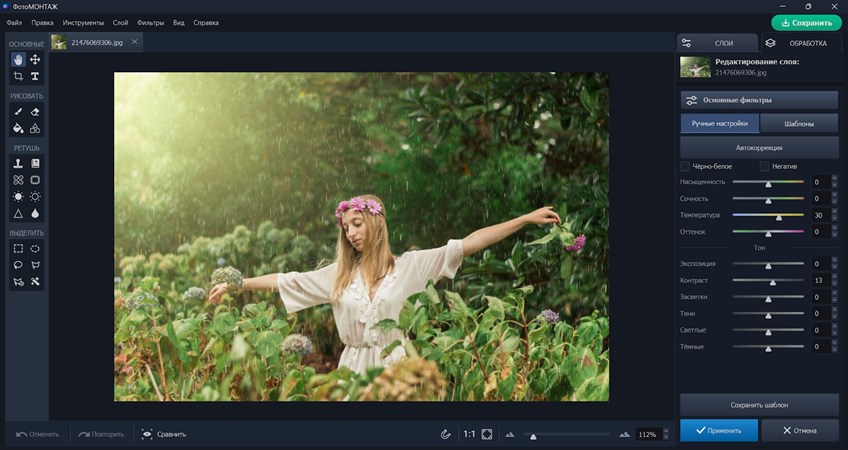Expand the Основные фильтры section
Screen dimensions: 848x450
point(759,100)
